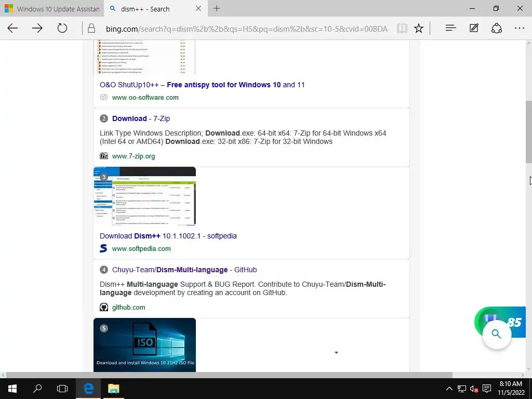Switch to Windows 10 Update Assistant tab
The width and height of the screenshot is (532, 399).
(52, 9)
